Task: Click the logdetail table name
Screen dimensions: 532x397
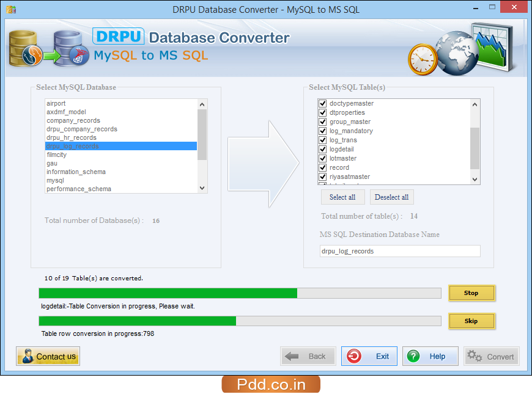Action: coord(342,149)
